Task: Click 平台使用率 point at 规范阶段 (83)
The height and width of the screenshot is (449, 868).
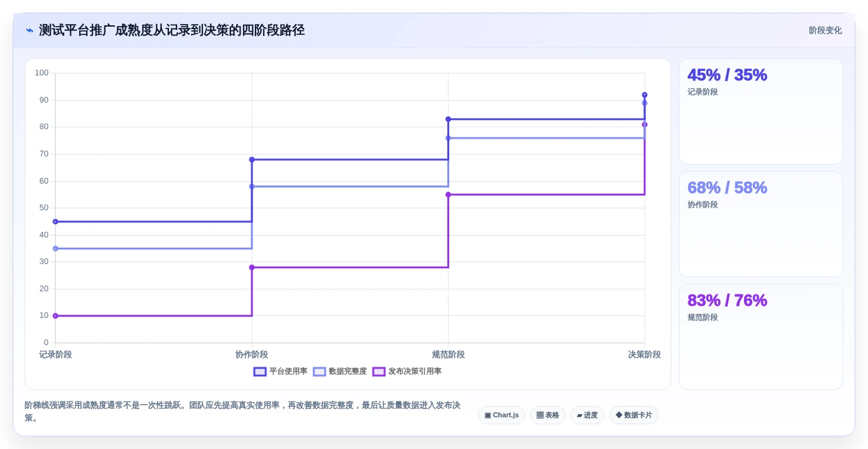Action: pyautogui.click(x=449, y=119)
